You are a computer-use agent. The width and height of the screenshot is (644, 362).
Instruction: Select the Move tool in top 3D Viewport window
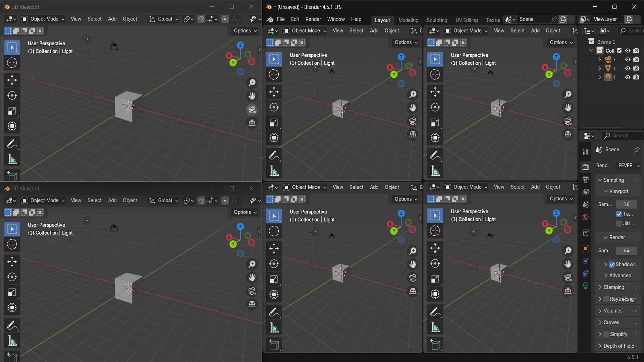click(x=12, y=80)
